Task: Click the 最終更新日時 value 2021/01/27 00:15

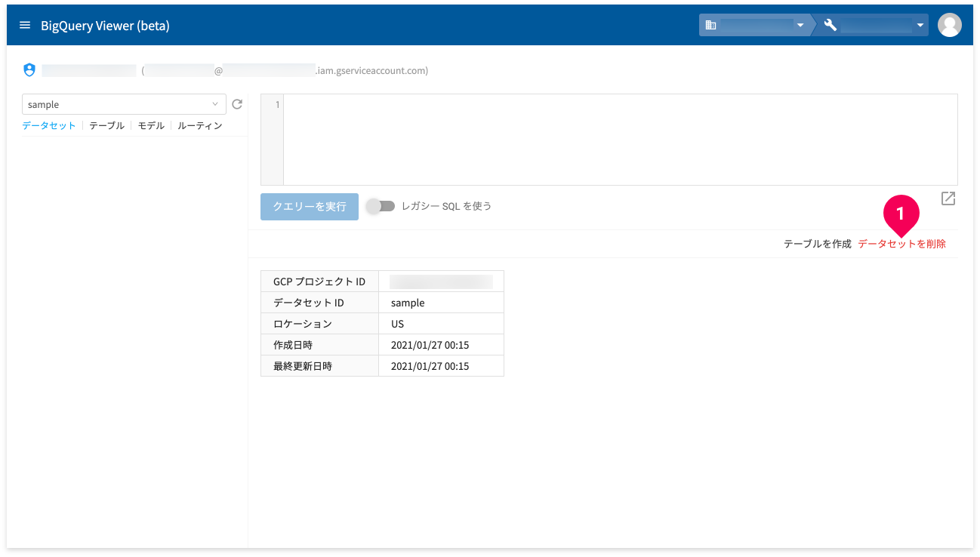Action: 430,366
